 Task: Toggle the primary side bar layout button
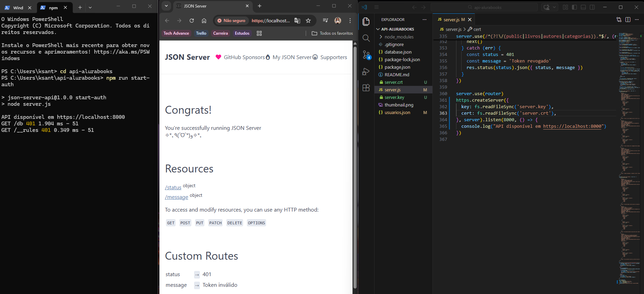coord(574,7)
